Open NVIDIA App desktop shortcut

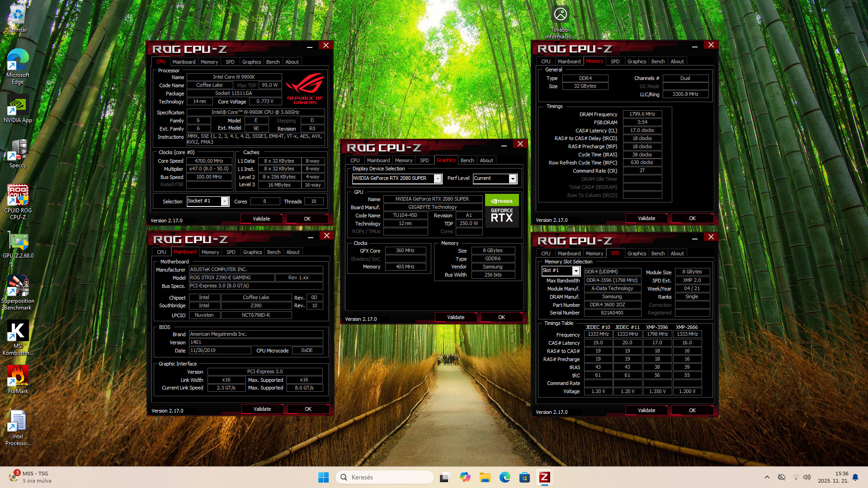click(18, 106)
